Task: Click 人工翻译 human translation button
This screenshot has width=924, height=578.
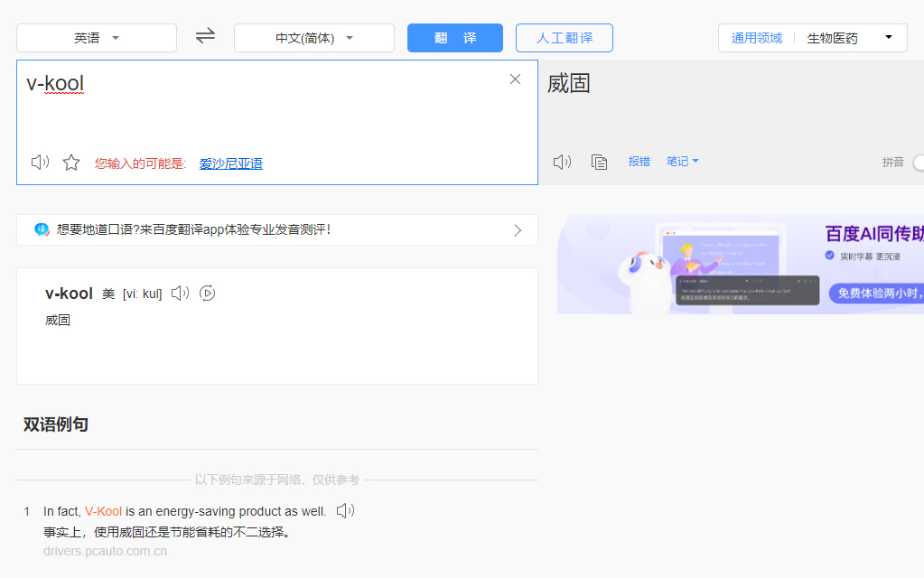Action: (565, 38)
